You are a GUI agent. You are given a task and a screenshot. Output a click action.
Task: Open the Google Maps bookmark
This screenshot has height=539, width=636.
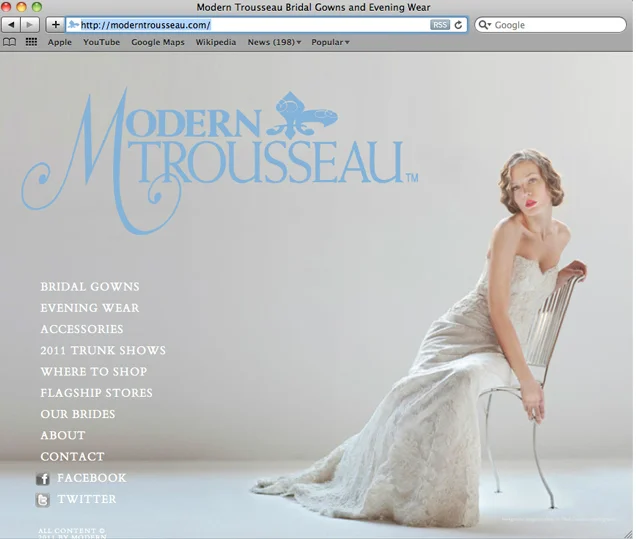coord(158,42)
